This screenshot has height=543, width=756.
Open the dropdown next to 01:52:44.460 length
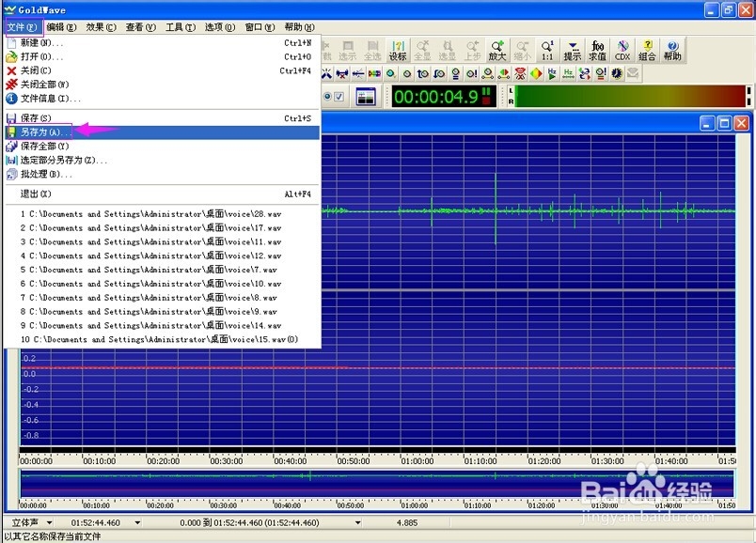(138, 522)
